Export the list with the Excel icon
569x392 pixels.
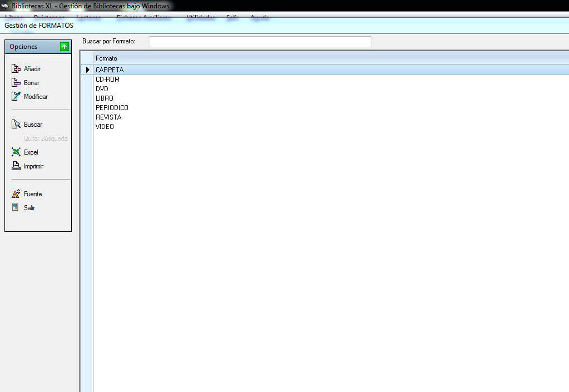[x=16, y=152]
